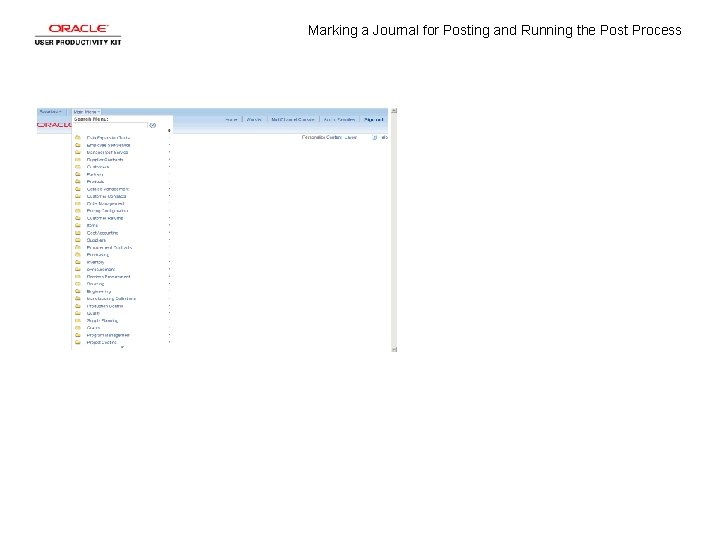Click the Sign out link
Screen dimensions: 720x540
373,119
